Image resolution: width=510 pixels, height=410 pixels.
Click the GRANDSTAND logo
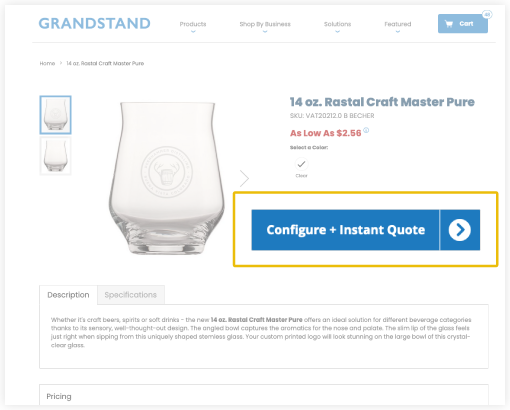click(95, 24)
